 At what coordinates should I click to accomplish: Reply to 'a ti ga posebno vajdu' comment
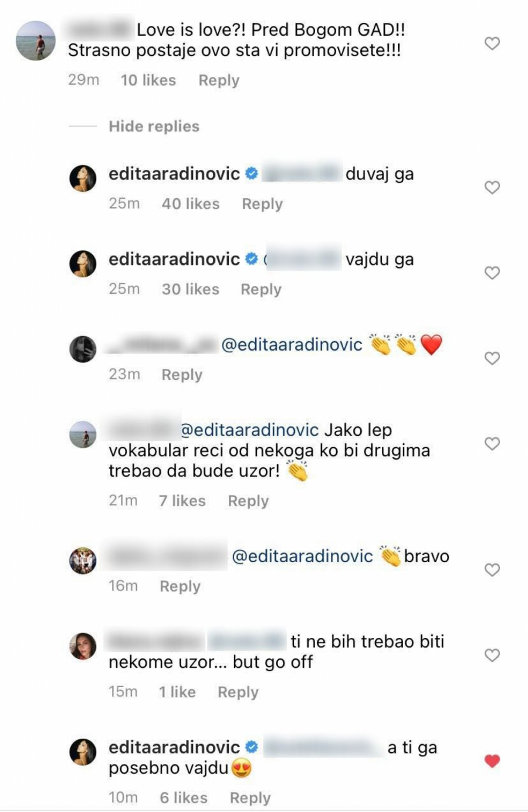[250, 798]
